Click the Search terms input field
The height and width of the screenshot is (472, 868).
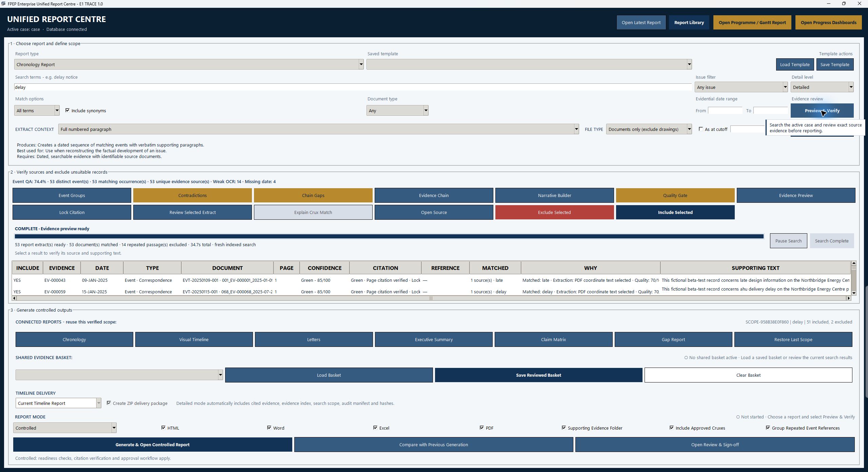coord(353,87)
